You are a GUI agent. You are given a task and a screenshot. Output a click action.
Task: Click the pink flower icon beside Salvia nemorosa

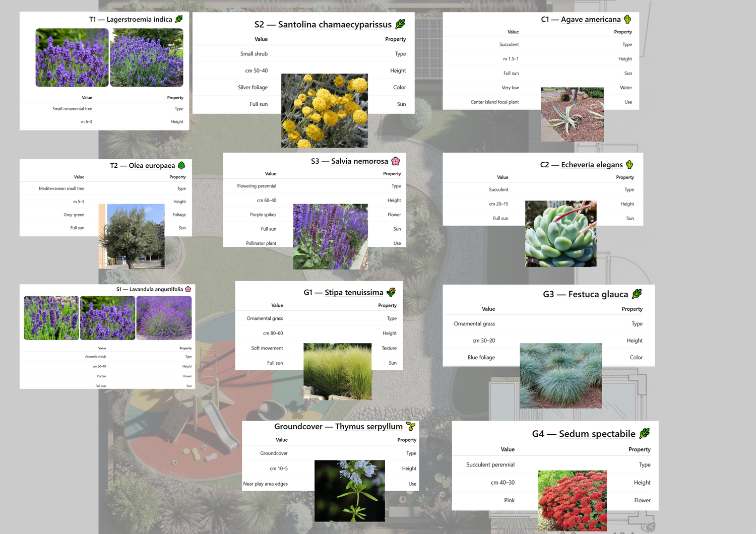pos(396,161)
